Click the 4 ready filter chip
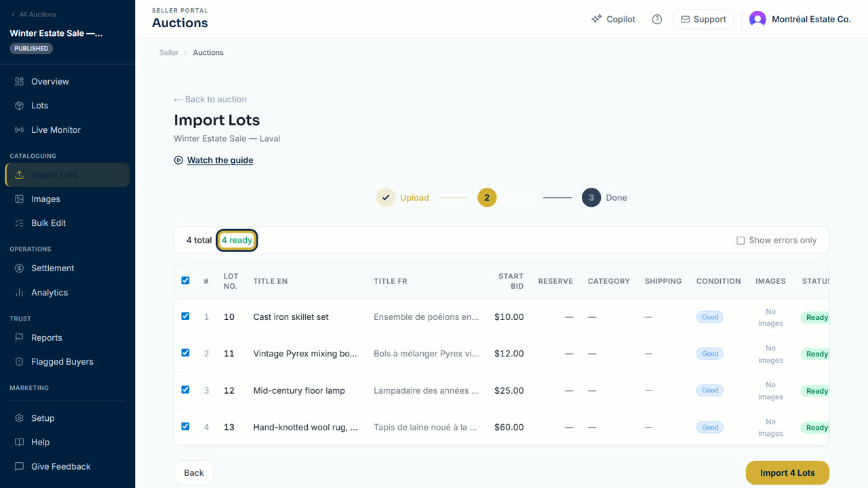Image resolution: width=868 pixels, height=488 pixels. [237, 240]
